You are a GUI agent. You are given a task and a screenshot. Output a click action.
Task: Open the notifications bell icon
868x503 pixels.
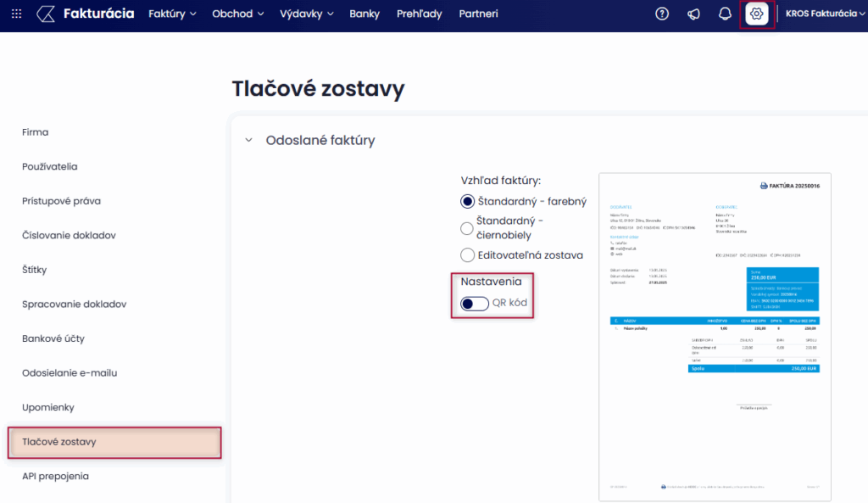point(725,14)
